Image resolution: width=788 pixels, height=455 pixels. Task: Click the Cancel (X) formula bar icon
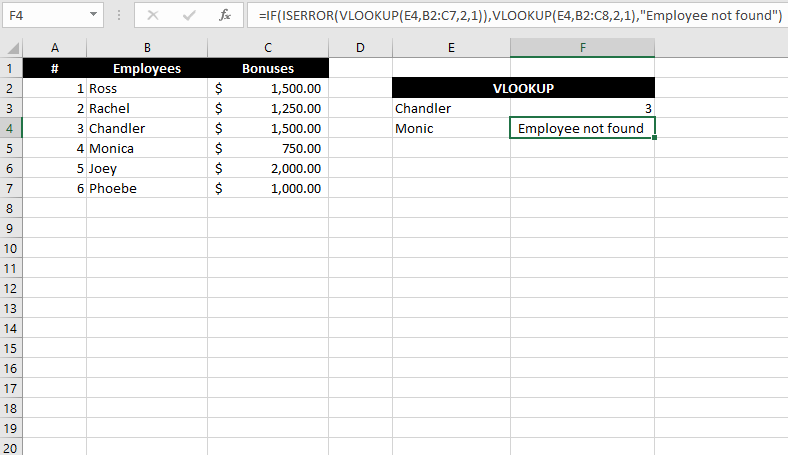[x=153, y=16]
